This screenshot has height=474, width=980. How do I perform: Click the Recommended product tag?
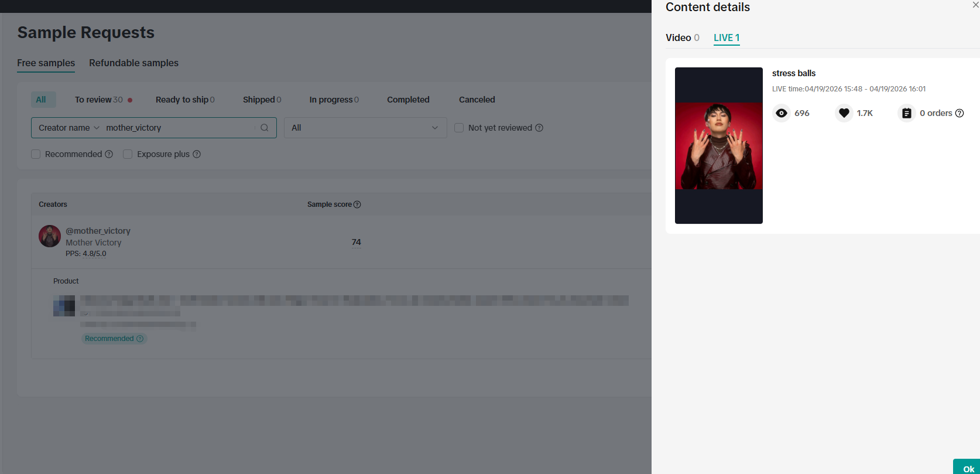point(114,339)
